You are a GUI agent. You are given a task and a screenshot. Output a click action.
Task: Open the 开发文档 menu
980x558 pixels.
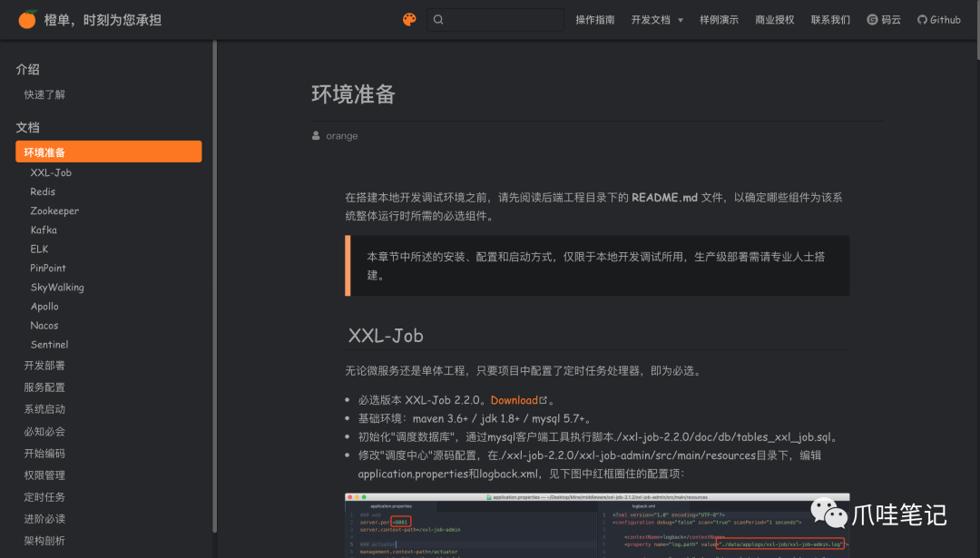coord(651,20)
